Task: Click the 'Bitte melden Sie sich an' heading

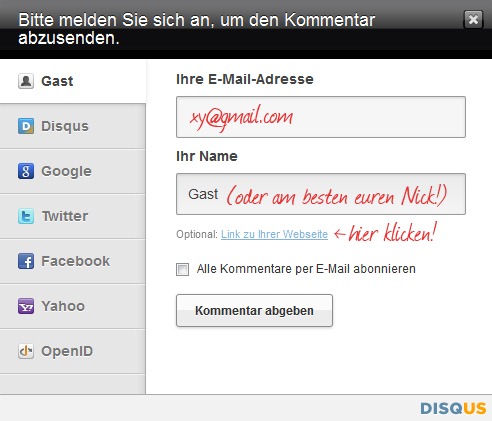Action: coord(197,29)
